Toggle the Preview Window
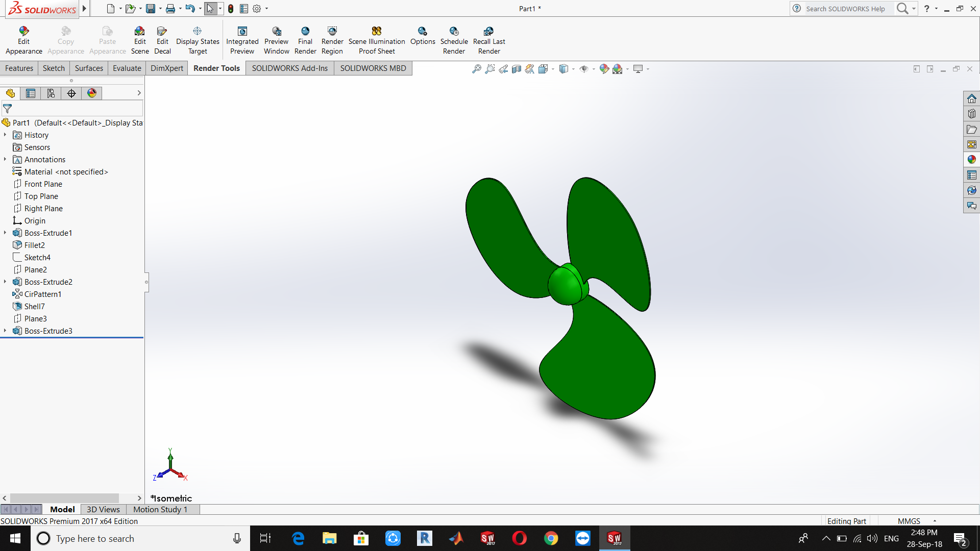The width and height of the screenshot is (980, 551). coord(276,41)
